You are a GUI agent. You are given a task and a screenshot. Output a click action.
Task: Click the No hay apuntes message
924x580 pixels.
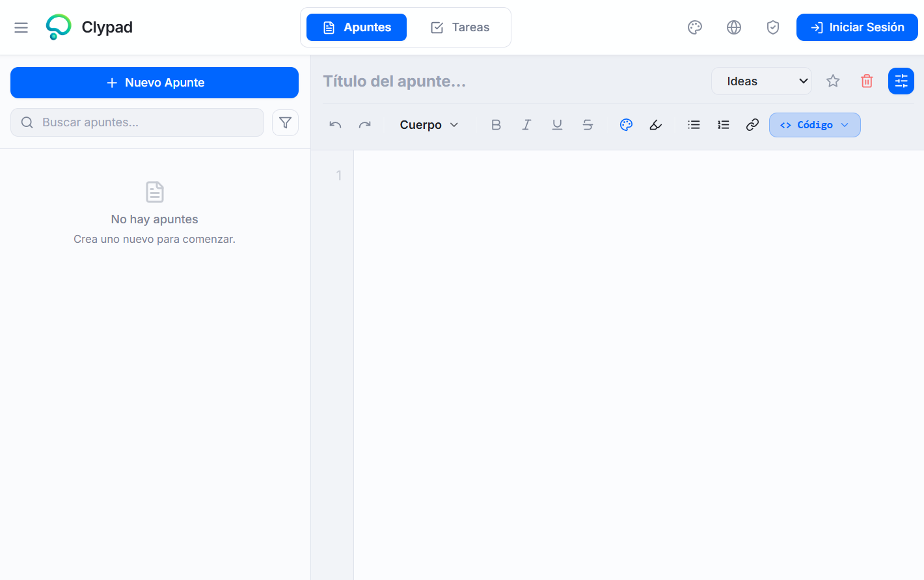click(x=154, y=219)
